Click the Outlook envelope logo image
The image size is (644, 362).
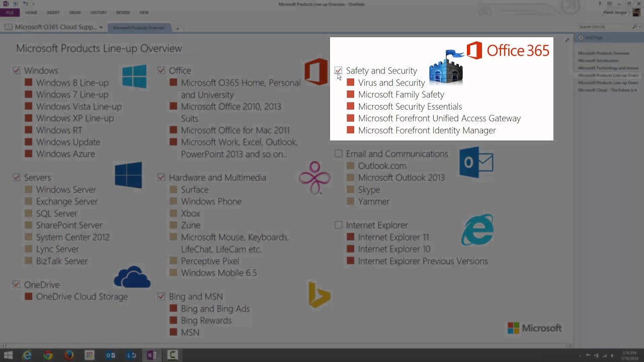[476, 162]
